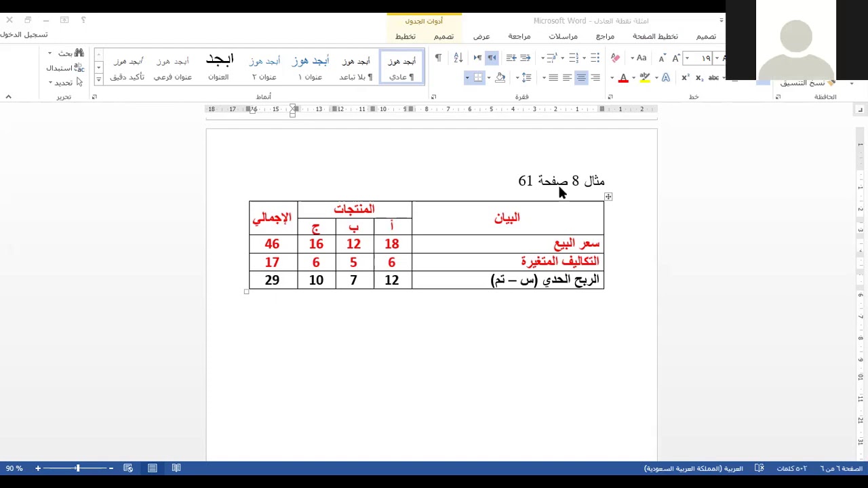Zoom in with plus button
The height and width of the screenshot is (488, 868).
tap(38, 468)
